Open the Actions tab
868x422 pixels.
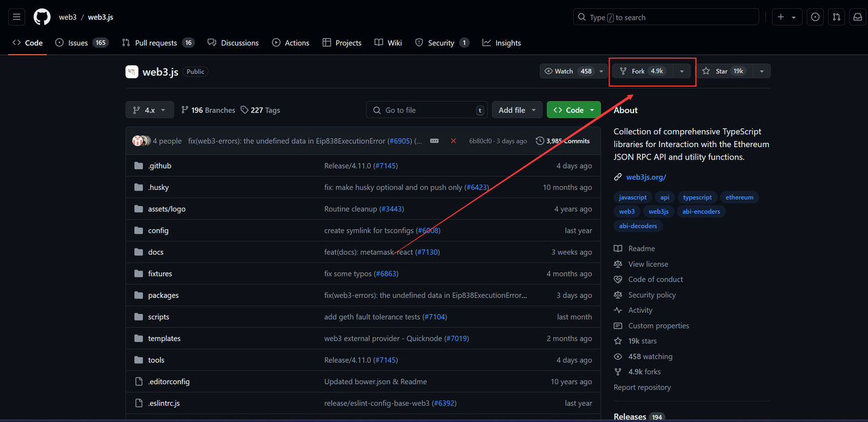[x=290, y=43]
